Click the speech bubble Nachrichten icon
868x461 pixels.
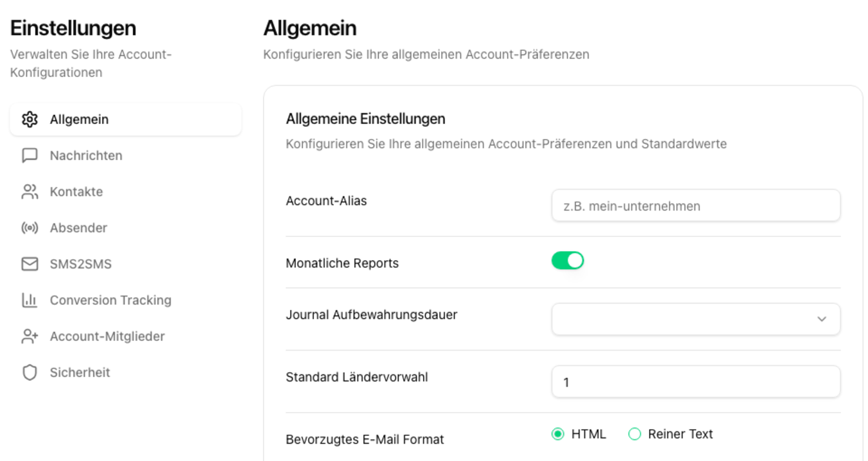[x=30, y=156]
